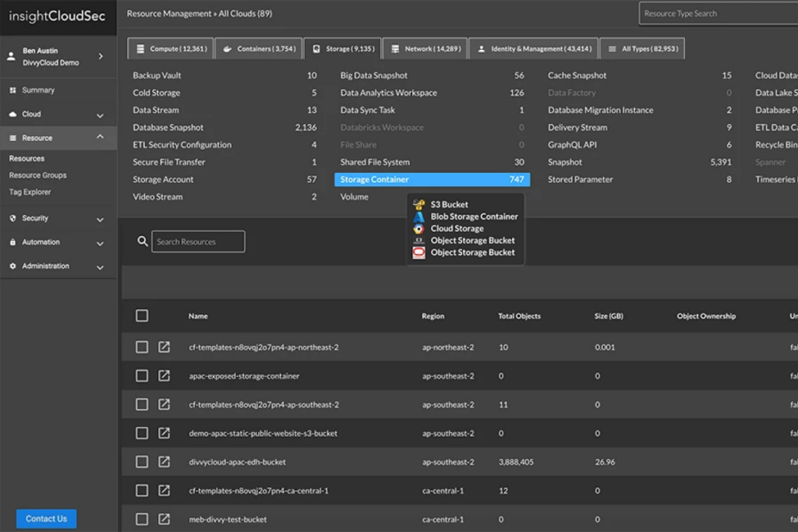The width and height of the screenshot is (798, 532).
Task: Switch to the Network resource tab
Action: (425, 48)
